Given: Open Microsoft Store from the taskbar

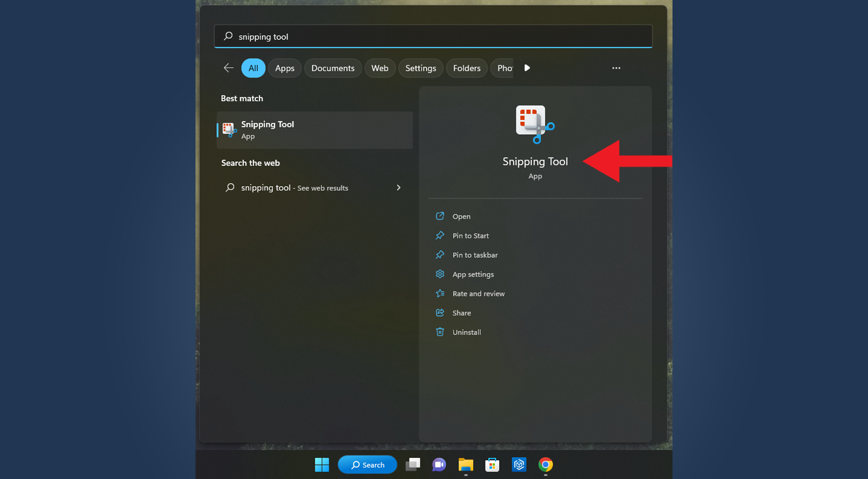Looking at the screenshot, I should [x=492, y=465].
